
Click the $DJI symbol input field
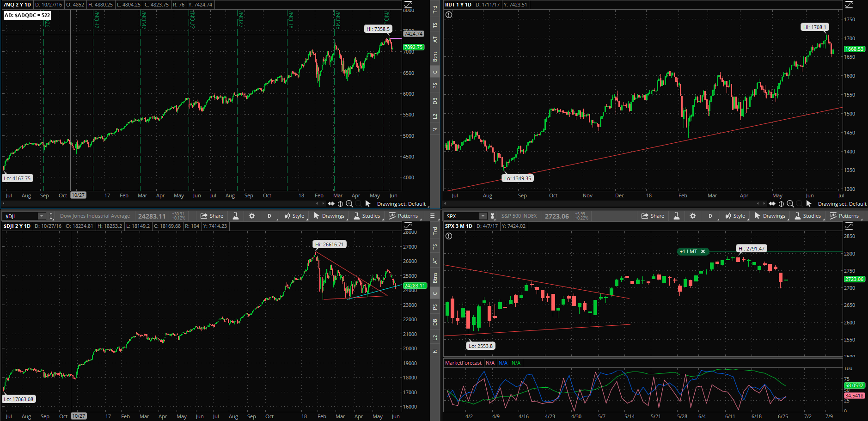pyautogui.click(x=20, y=216)
